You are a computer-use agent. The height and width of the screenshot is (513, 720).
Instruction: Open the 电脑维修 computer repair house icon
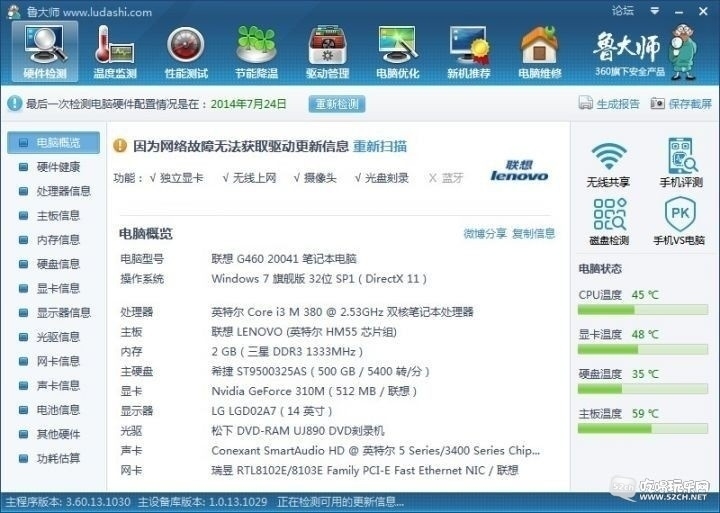point(540,51)
